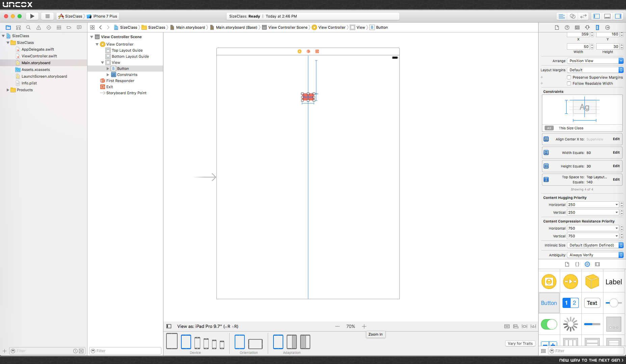Screen dimensions: 626x364
Task: Show All constraints in the size inspector
Action: tap(549, 128)
